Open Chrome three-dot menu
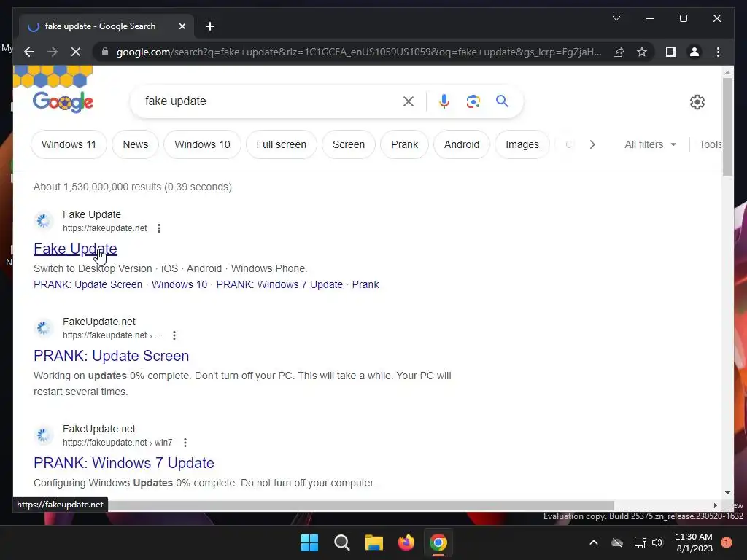 point(718,52)
